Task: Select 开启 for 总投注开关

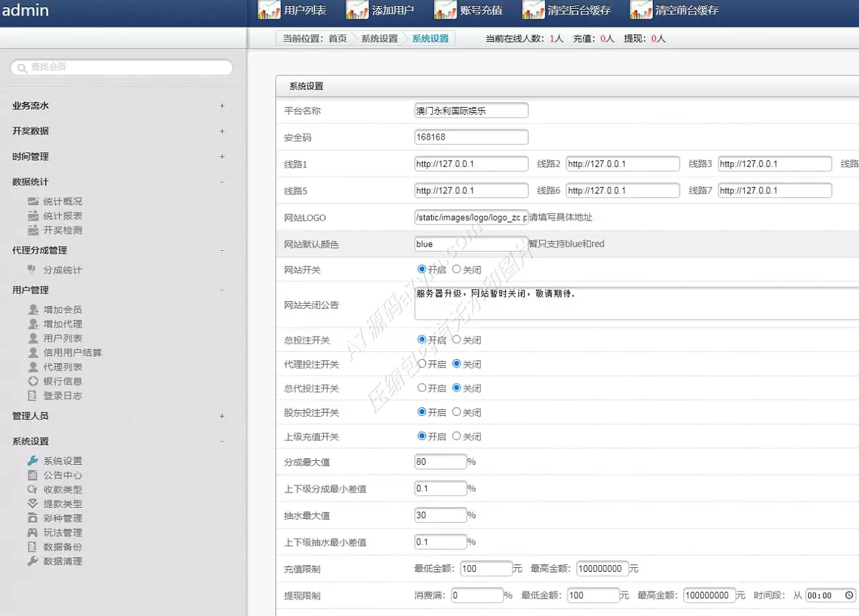Action: click(x=422, y=339)
